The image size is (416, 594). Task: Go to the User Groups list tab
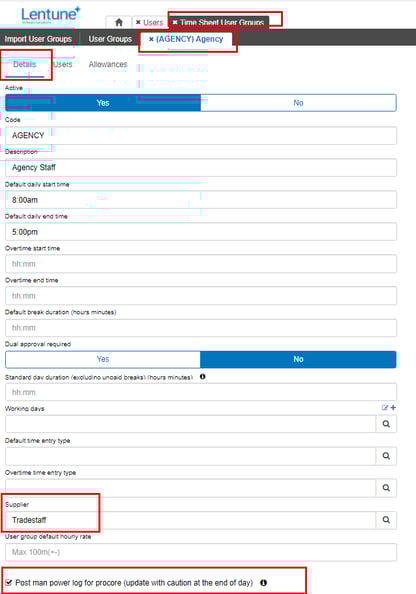coord(110,39)
